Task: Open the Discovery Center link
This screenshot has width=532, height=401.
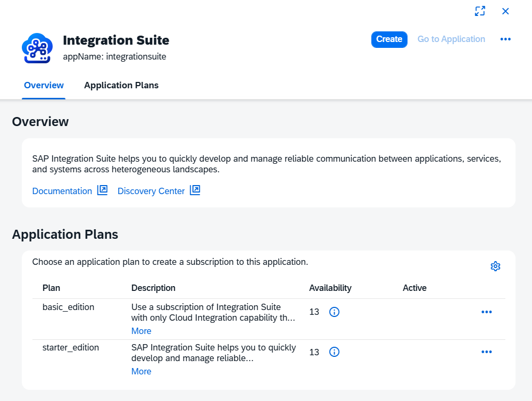Action: coord(151,191)
